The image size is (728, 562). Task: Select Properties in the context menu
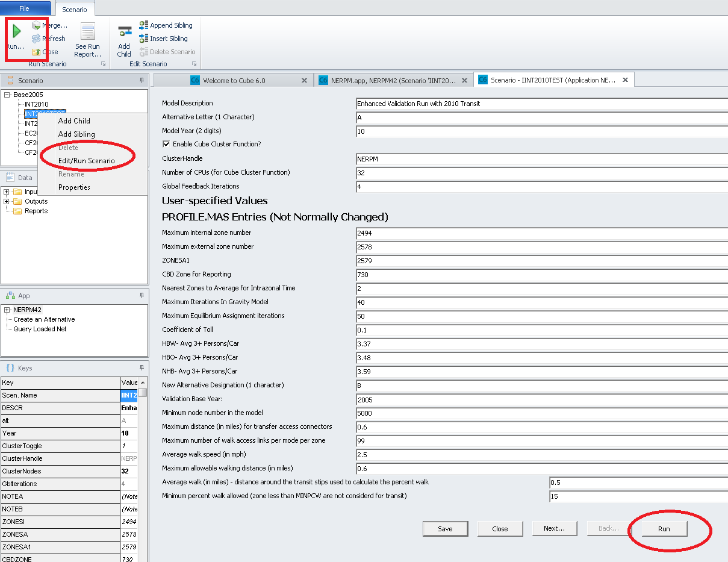point(74,187)
